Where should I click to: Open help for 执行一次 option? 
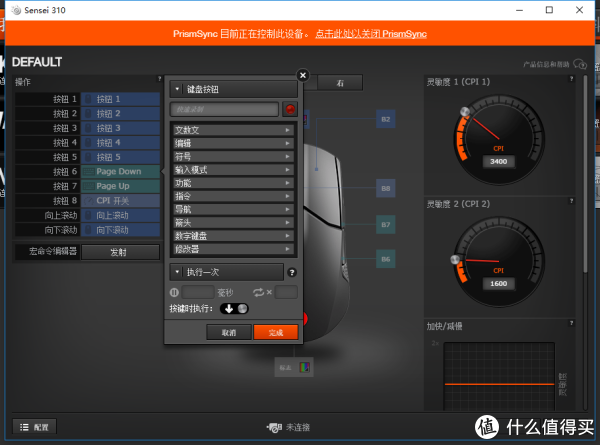coord(292,272)
